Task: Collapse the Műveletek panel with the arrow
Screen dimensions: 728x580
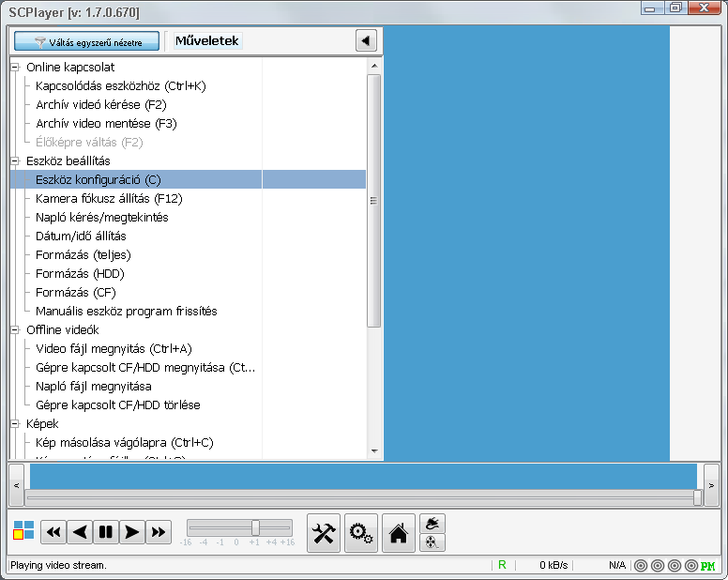Action: tap(366, 41)
